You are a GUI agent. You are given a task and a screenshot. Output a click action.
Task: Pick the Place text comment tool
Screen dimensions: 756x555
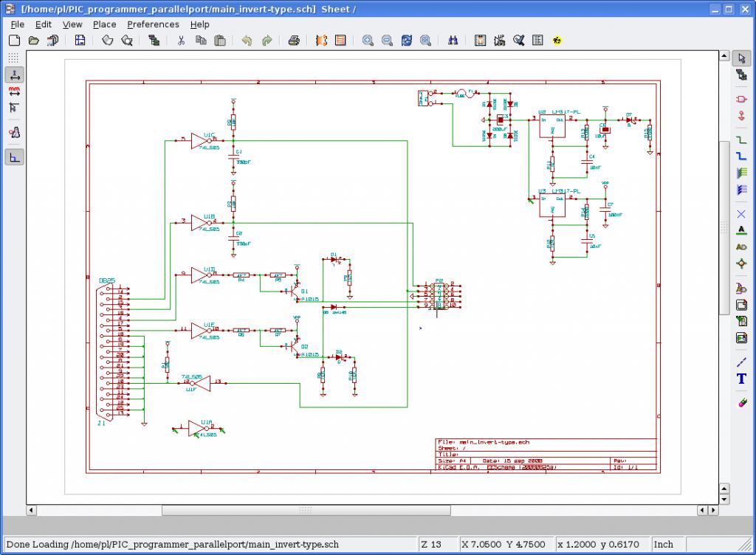pyautogui.click(x=741, y=379)
